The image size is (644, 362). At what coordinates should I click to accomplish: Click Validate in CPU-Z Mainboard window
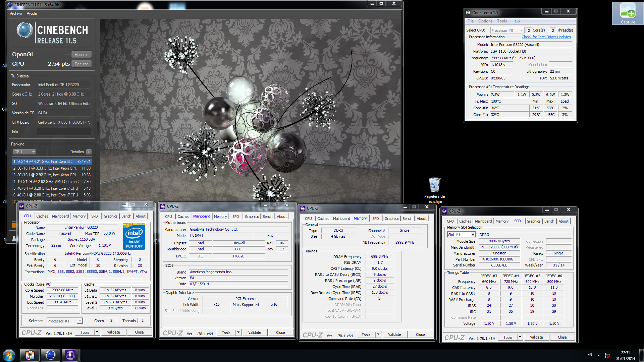coord(255,333)
